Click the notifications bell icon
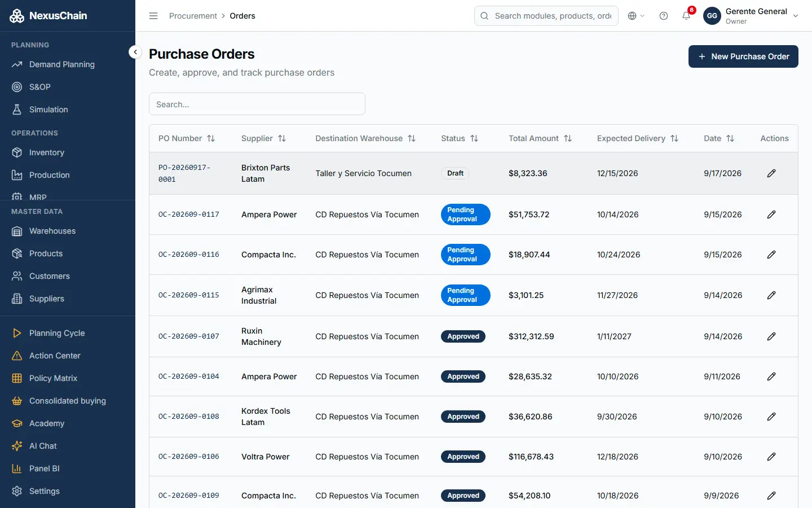This screenshot has width=812, height=508. pyautogui.click(x=686, y=16)
